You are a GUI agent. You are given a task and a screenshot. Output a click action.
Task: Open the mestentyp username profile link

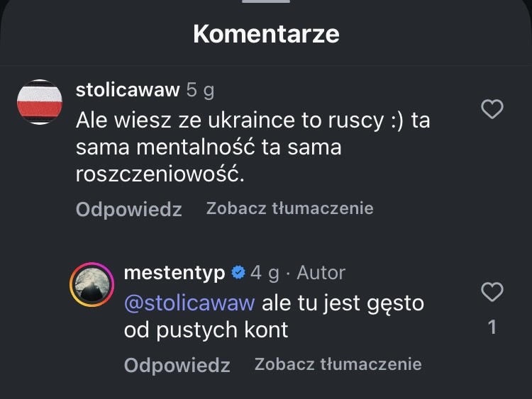[174, 273]
